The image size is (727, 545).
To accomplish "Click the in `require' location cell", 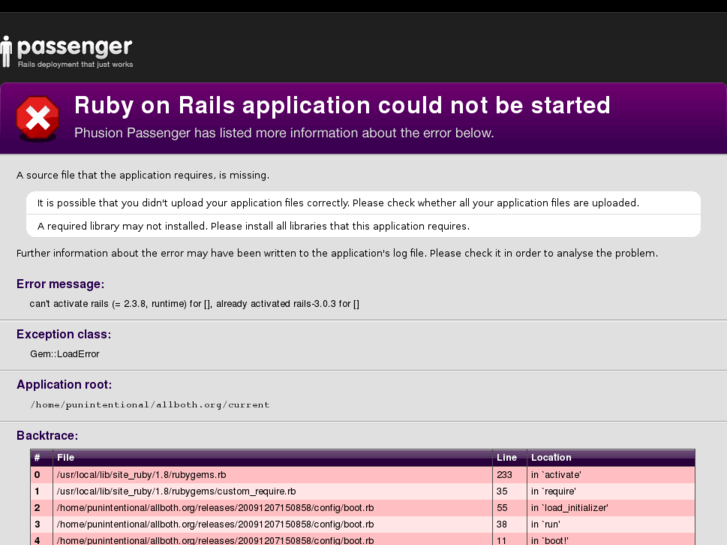I will pos(611,491).
